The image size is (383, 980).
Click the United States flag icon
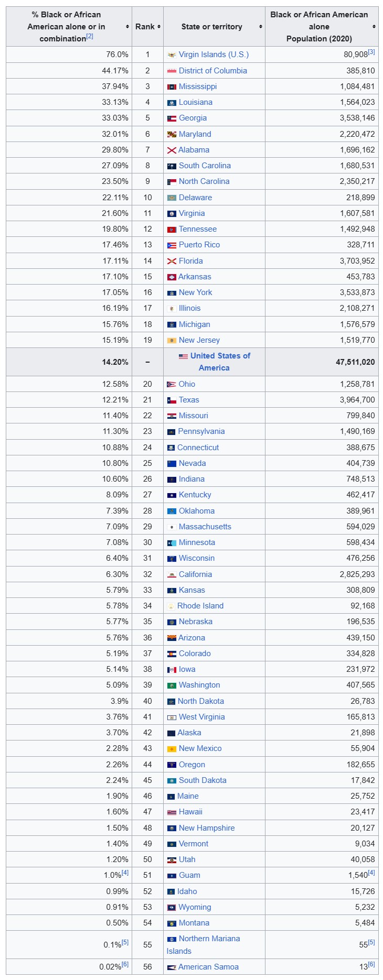[x=183, y=356]
